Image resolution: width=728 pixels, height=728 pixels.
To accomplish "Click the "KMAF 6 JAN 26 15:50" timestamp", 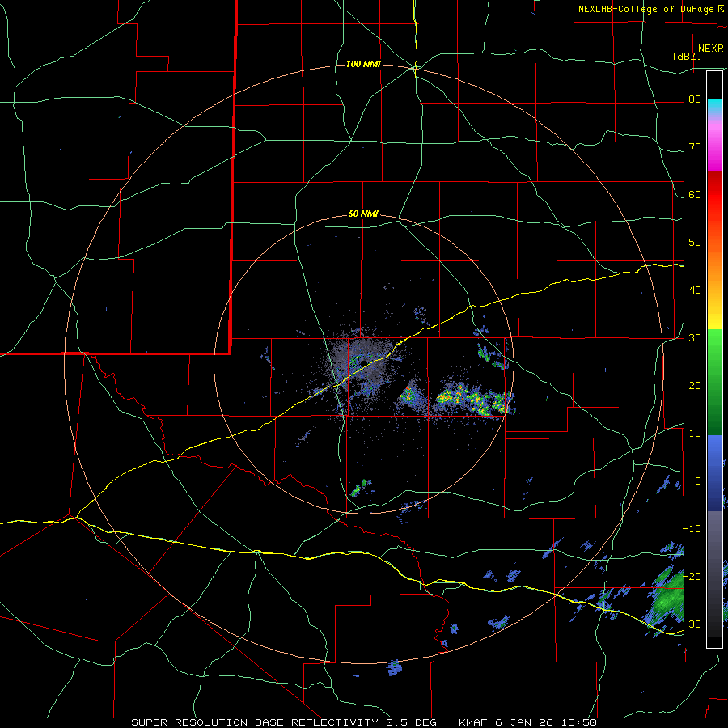I will [528, 722].
